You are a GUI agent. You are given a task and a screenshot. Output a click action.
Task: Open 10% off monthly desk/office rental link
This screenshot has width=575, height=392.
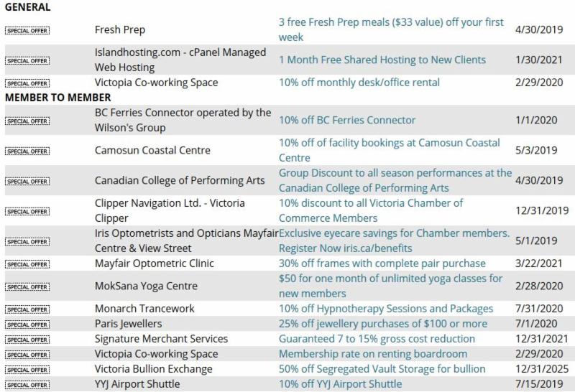[x=359, y=83]
